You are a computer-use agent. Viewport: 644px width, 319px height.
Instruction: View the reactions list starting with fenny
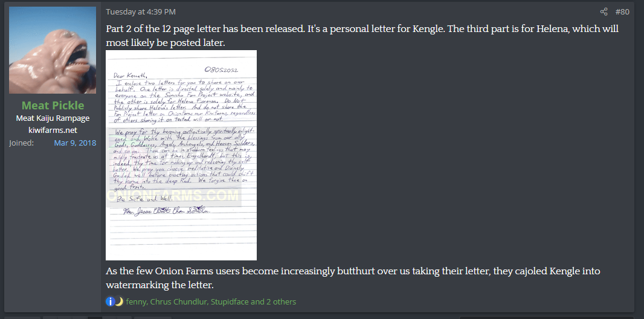(x=211, y=301)
